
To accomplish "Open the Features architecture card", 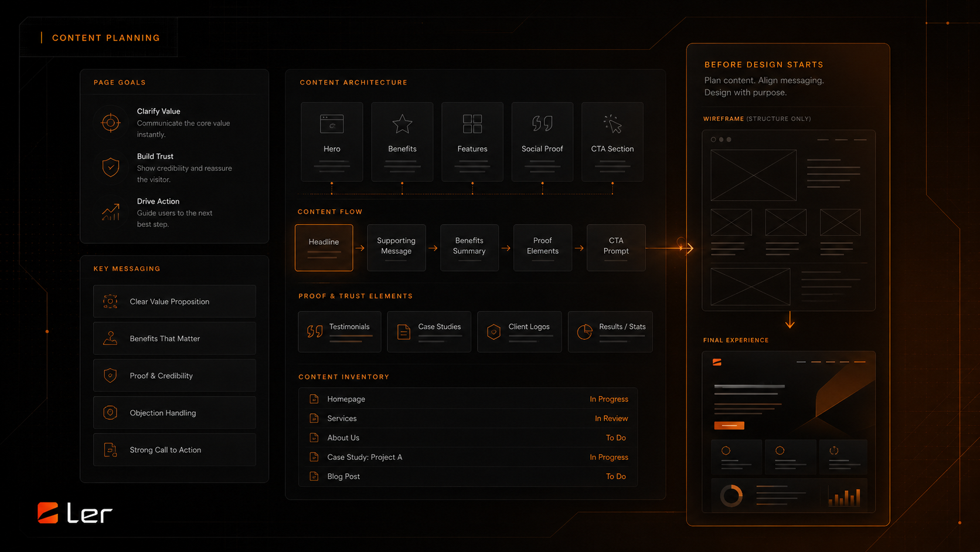I will [x=472, y=141].
